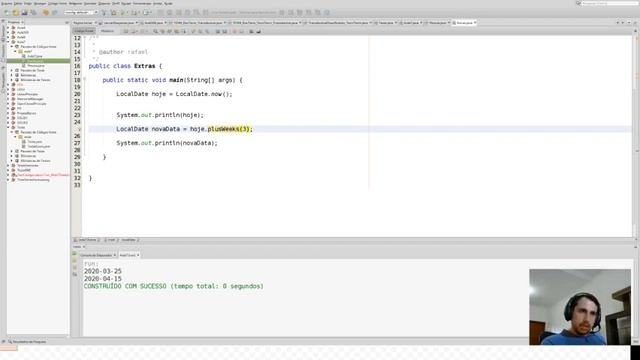Click the Find Previous Occurrence editor icon
This screenshot has height=360, width=640.
point(162,31)
